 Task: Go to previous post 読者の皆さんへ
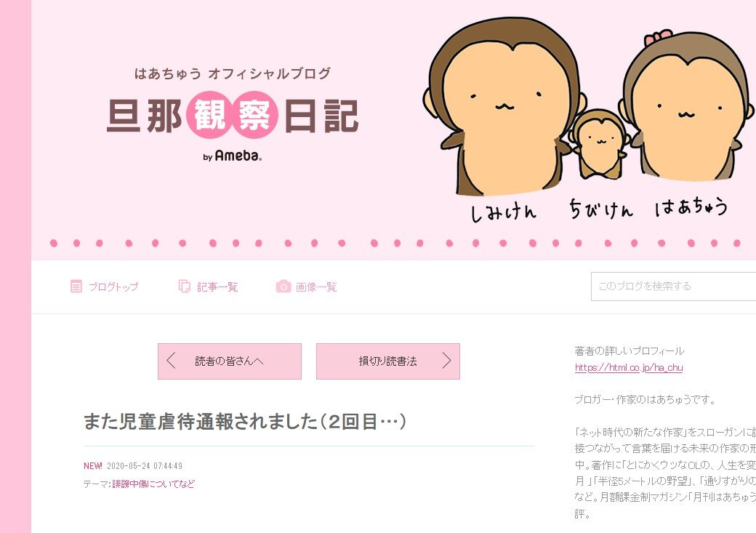coord(230,361)
